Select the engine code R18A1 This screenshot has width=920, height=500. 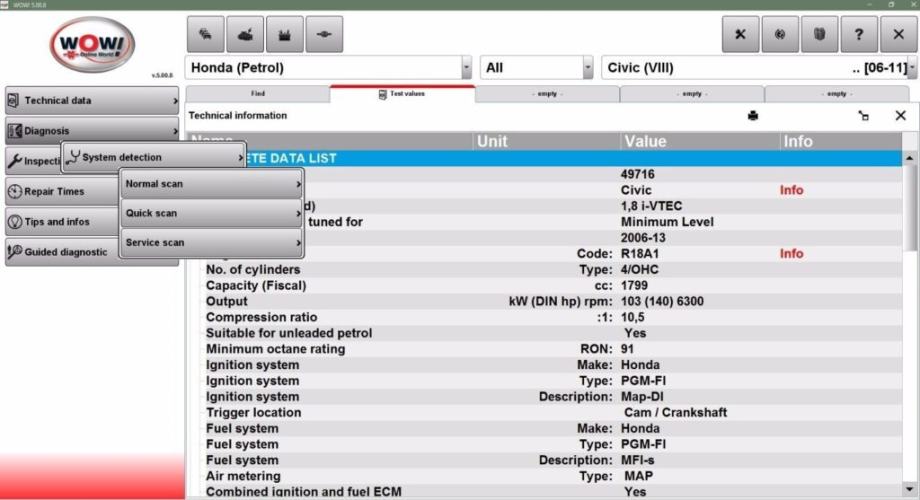tap(640, 254)
